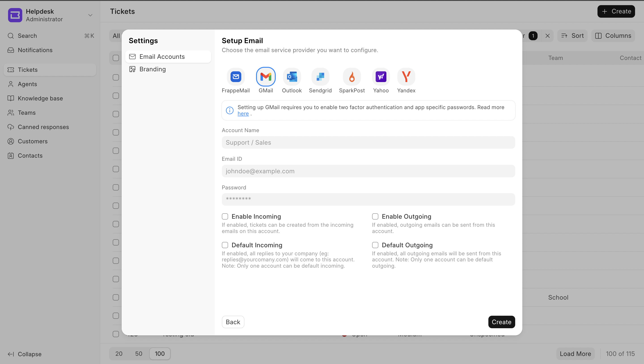
Task: Open the 'here' GMail help link
Action: (243, 114)
